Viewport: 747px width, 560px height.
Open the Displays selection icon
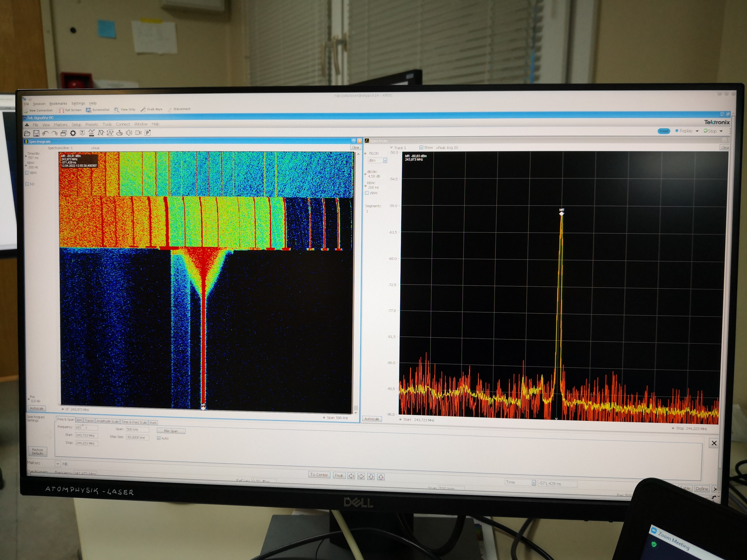(64, 133)
